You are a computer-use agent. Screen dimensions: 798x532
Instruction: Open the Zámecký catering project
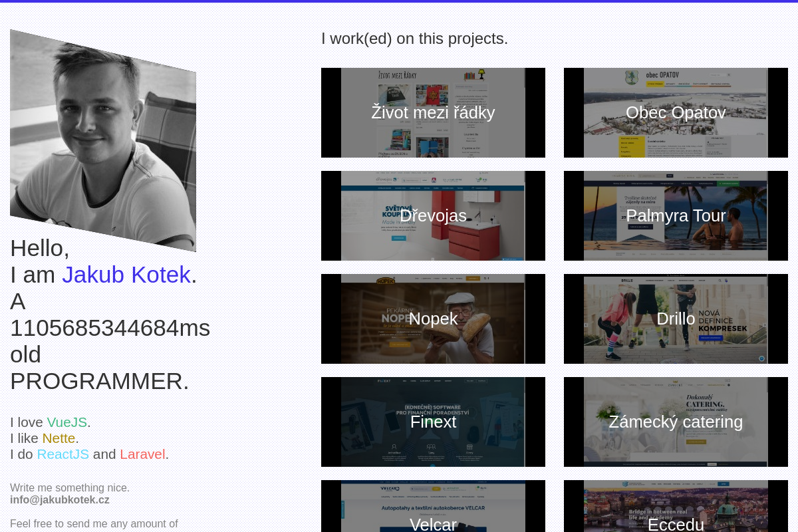tap(676, 422)
